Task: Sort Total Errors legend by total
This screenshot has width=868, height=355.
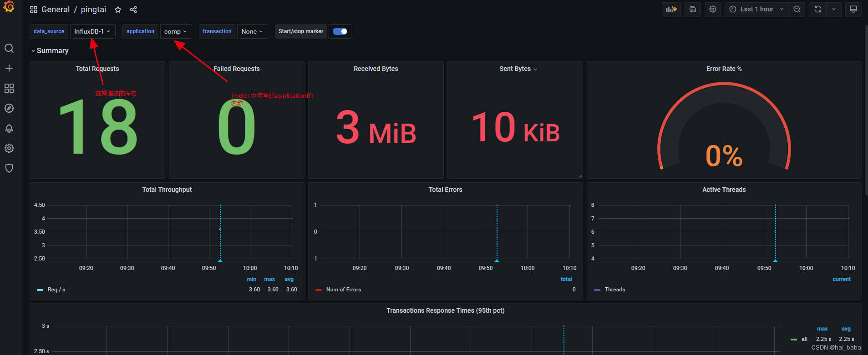Action: pyautogui.click(x=566, y=279)
